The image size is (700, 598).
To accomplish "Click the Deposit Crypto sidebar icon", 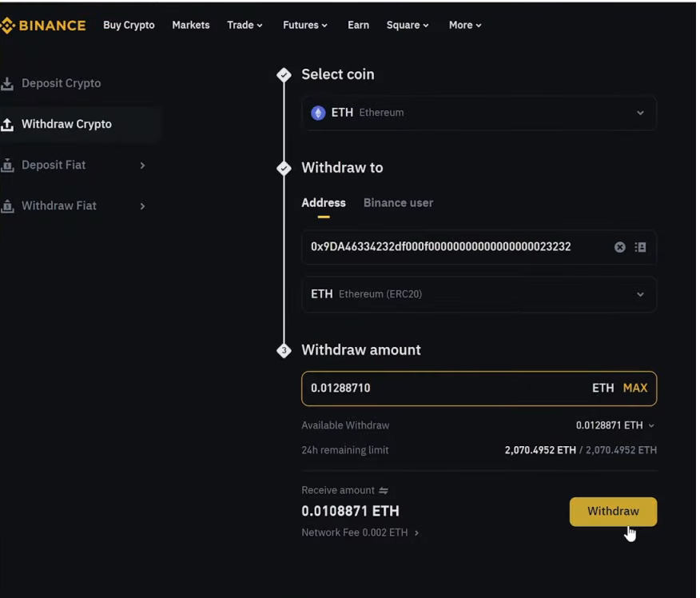I will (x=7, y=83).
